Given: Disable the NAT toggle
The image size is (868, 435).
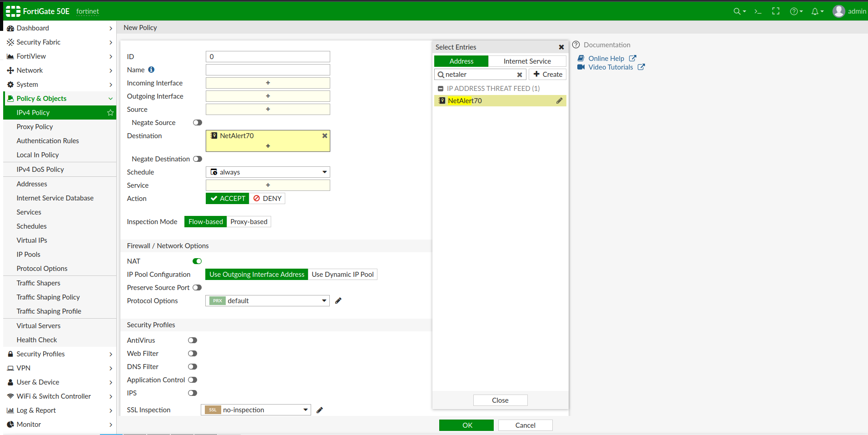Looking at the screenshot, I should 197,261.
